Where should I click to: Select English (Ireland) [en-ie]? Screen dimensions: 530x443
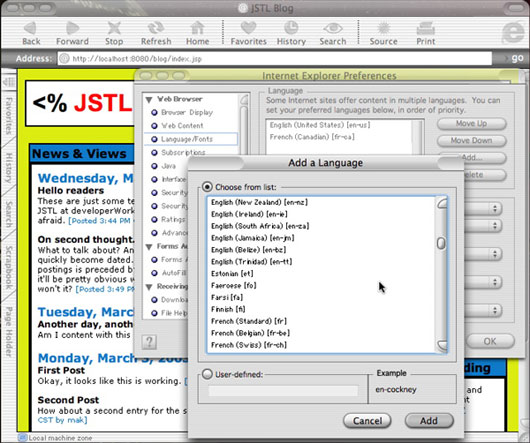249,214
